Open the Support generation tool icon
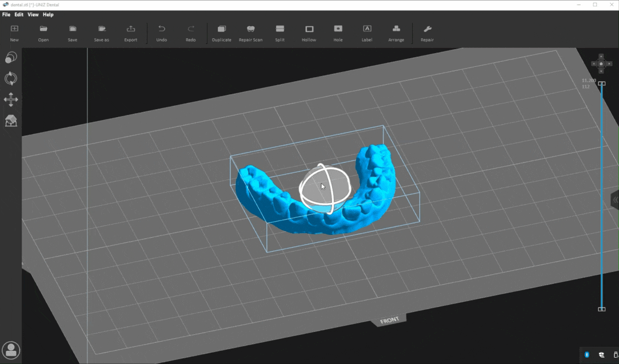 (11, 121)
